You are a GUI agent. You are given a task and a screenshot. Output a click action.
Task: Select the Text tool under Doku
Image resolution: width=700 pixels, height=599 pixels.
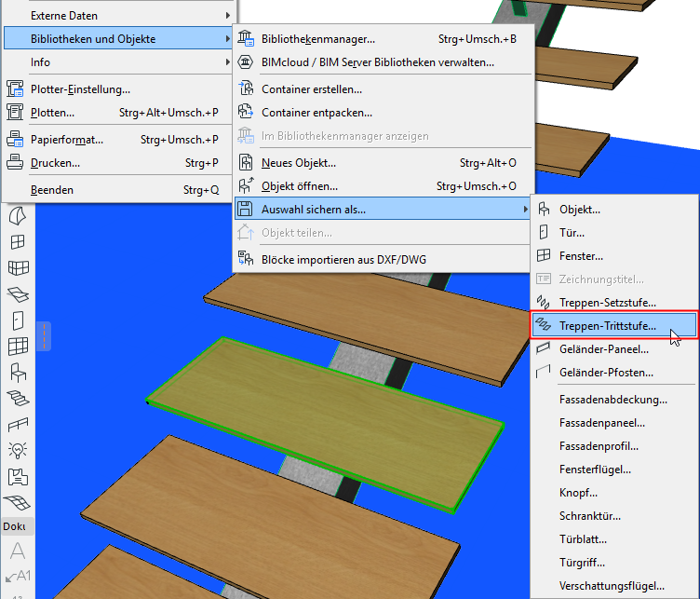click(x=18, y=551)
